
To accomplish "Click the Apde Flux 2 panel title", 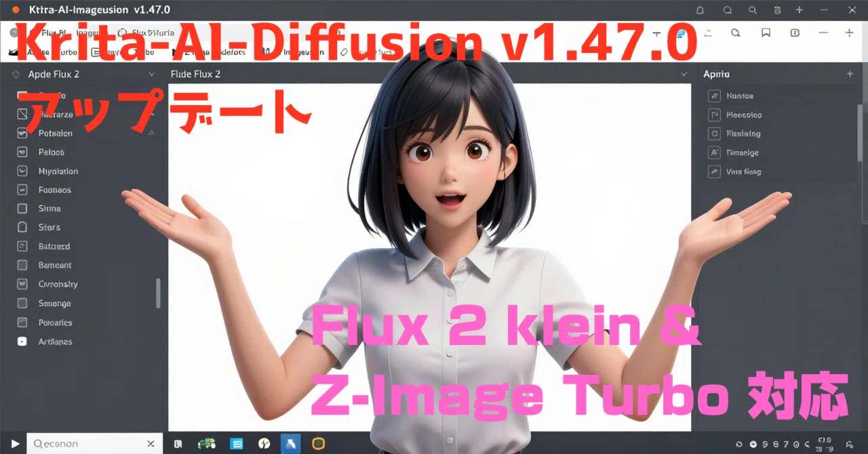I will click(x=54, y=75).
